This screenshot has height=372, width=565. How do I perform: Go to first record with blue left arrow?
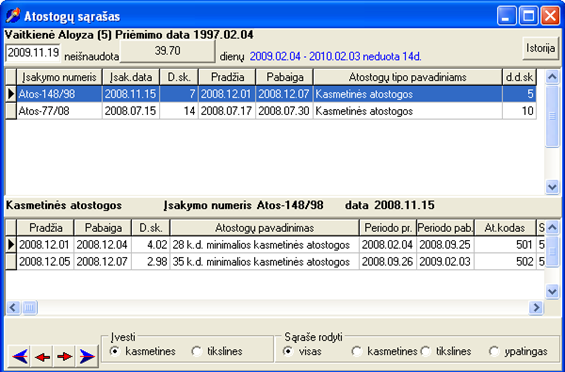pyautogui.click(x=20, y=356)
